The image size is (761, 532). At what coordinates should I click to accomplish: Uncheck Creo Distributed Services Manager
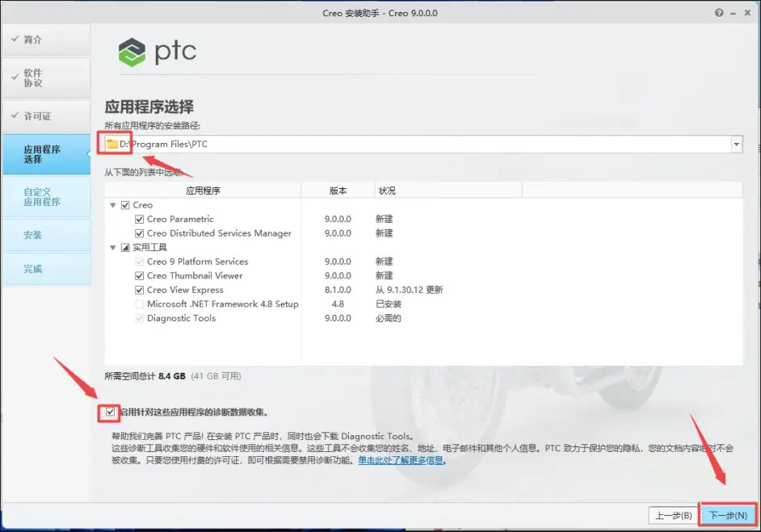139,233
